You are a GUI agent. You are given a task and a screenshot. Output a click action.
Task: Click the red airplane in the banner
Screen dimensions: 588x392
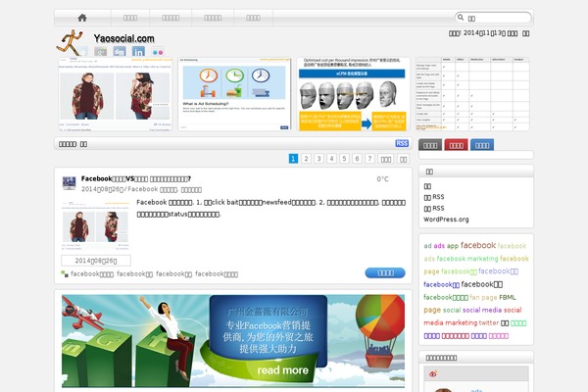tap(81, 314)
